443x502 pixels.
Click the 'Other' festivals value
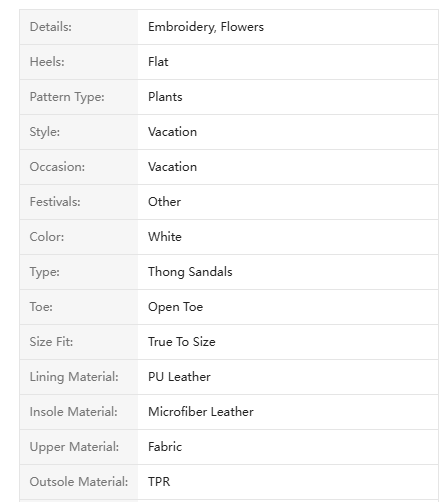pyautogui.click(x=164, y=202)
